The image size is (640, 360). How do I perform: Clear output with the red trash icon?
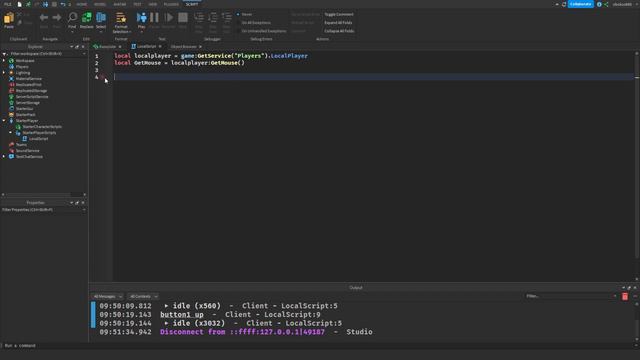624,296
